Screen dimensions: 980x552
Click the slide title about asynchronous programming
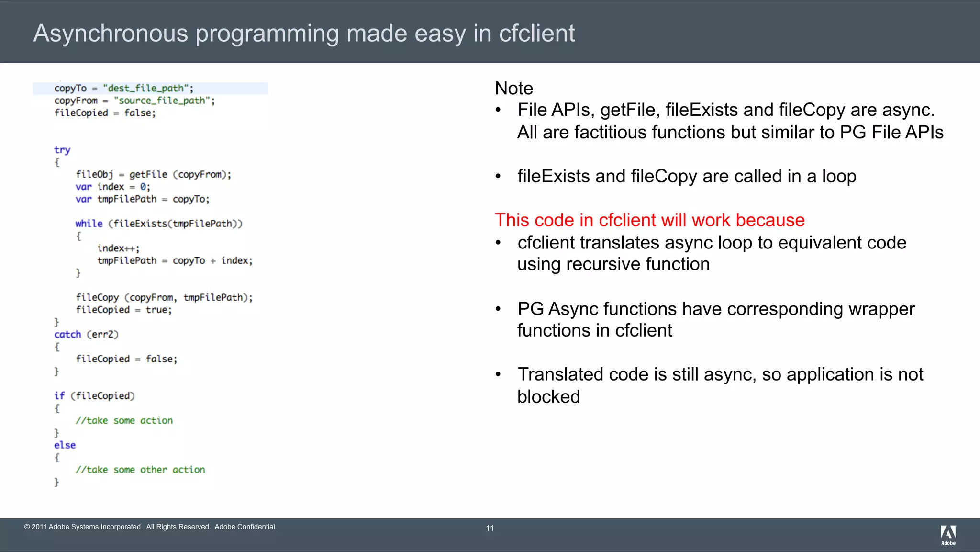click(304, 34)
